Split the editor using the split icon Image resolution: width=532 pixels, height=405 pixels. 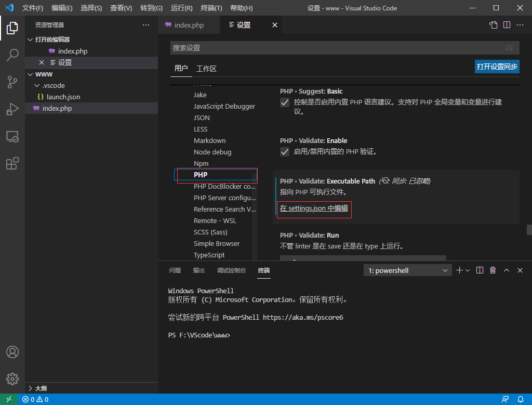(x=506, y=24)
